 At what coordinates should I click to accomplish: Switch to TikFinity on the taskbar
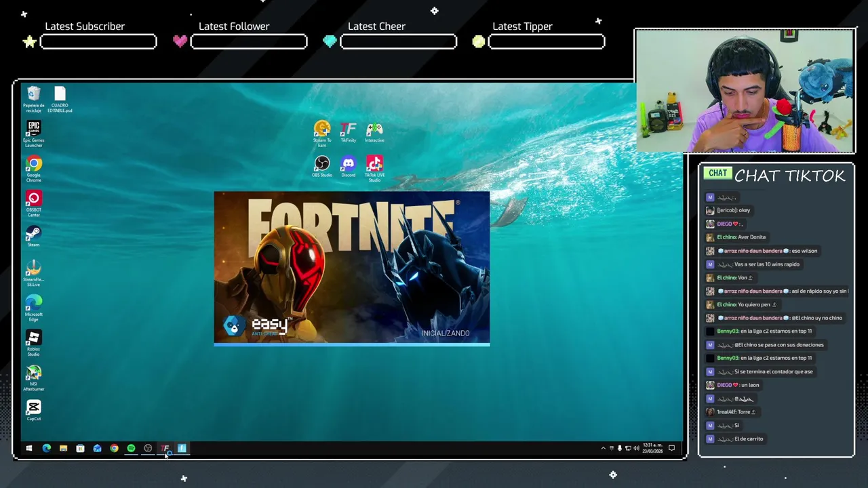tap(165, 448)
